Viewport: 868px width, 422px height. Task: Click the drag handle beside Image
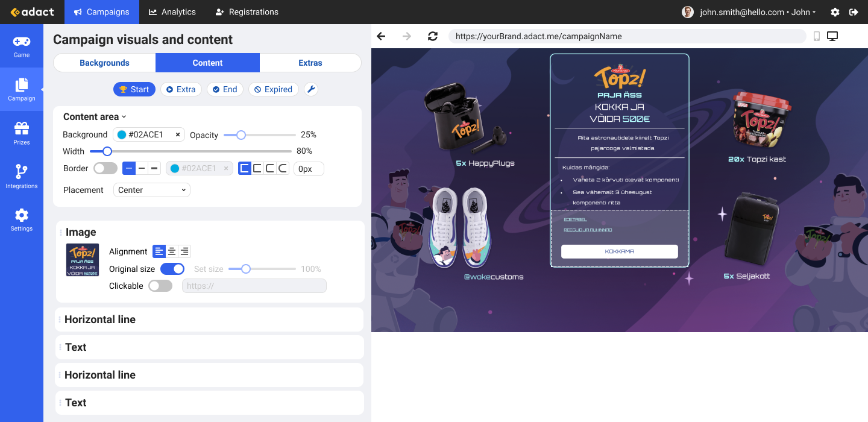point(60,232)
